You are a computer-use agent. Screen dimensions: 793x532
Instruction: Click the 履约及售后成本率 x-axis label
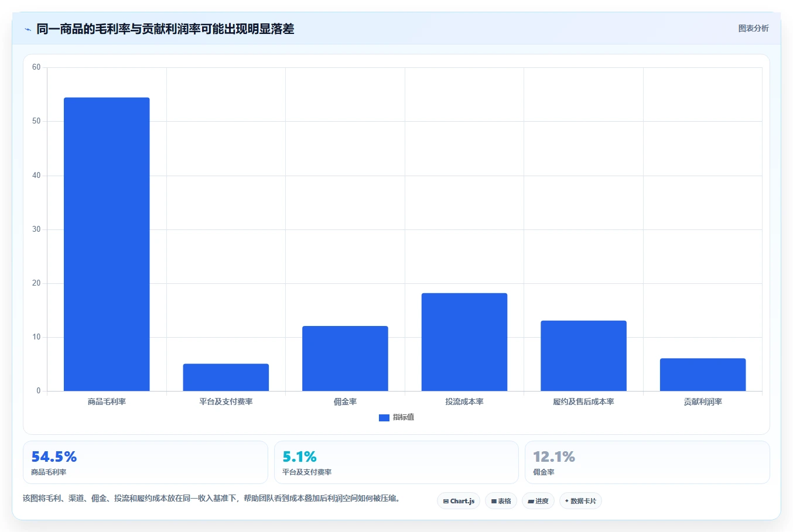[x=583, y=401]
